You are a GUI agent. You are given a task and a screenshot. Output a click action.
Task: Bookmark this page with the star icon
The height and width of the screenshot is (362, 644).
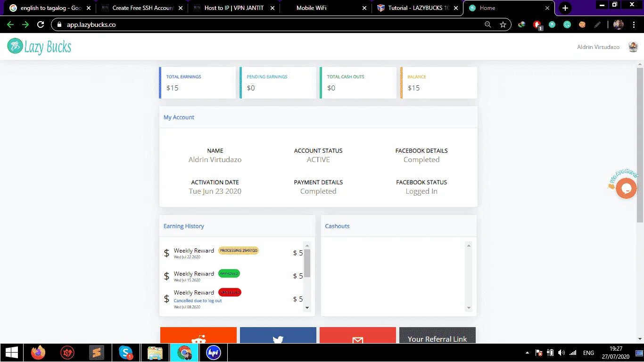[503, 25]
